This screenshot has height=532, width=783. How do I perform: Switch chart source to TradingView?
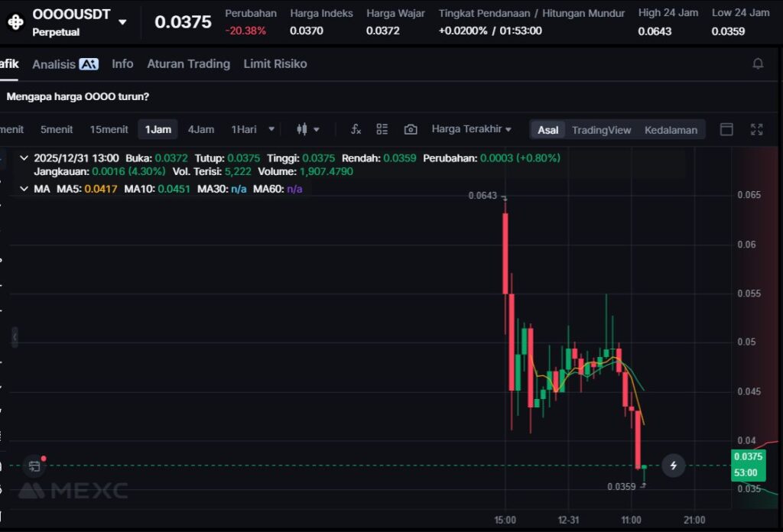tap(601, 130)
